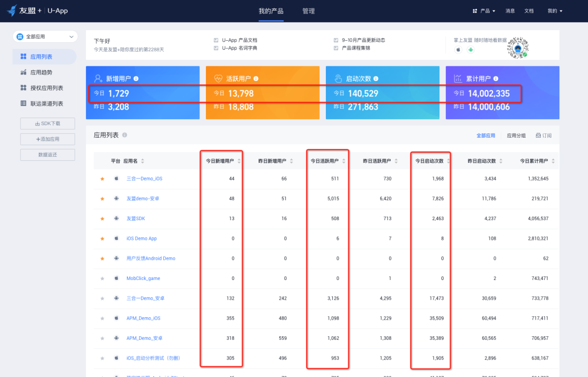
Task: Click the Android app download icon
Action: 471,50
